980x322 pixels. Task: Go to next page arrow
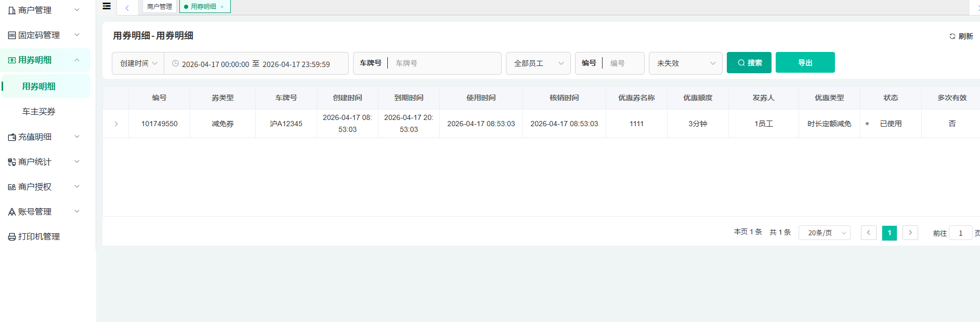pyautogui.click(x=910, y=233)
